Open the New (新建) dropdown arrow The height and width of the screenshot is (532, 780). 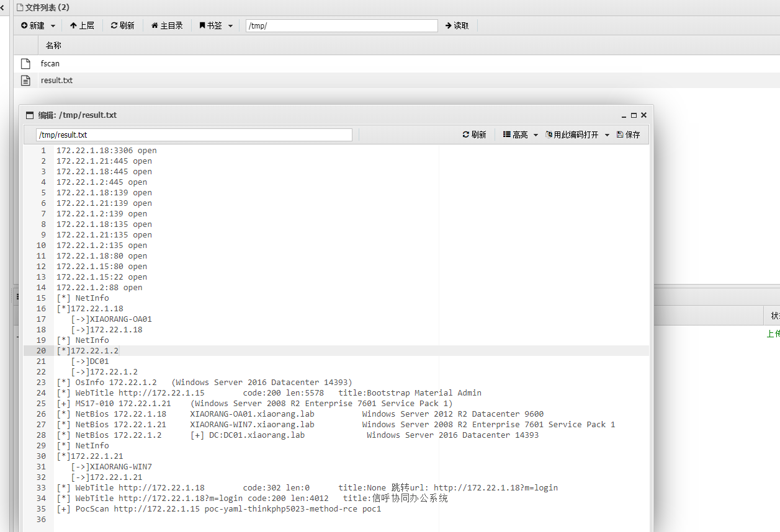tap(53, 26)
